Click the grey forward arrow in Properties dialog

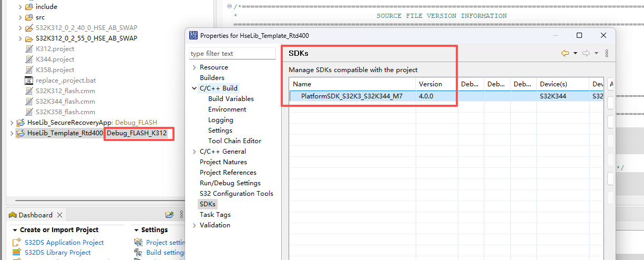point(587,53)
